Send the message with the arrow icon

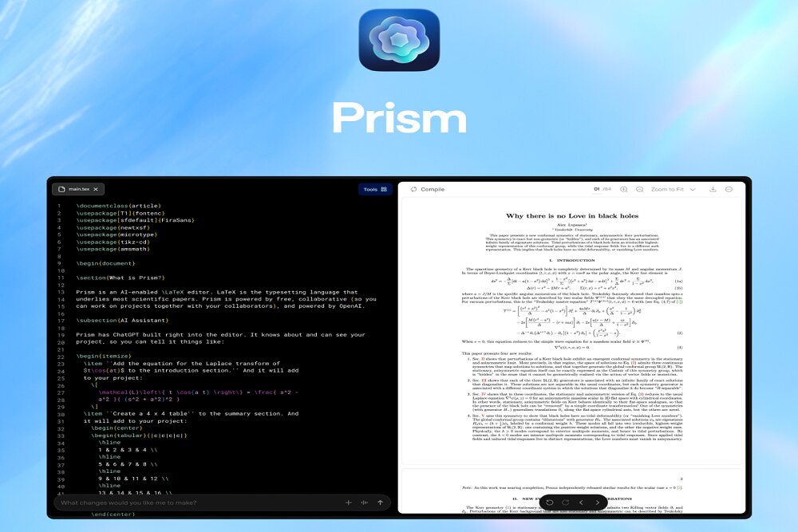[x=380, y=502]
